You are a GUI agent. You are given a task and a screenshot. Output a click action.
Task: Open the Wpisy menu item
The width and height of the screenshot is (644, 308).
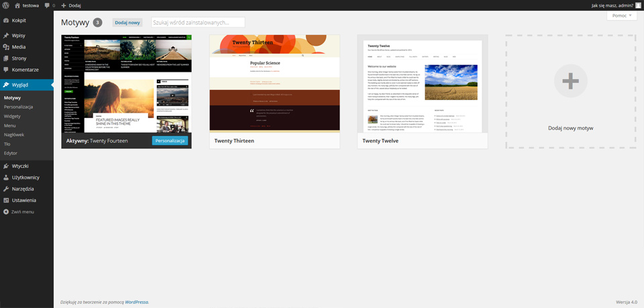click(x=27, y=36)
